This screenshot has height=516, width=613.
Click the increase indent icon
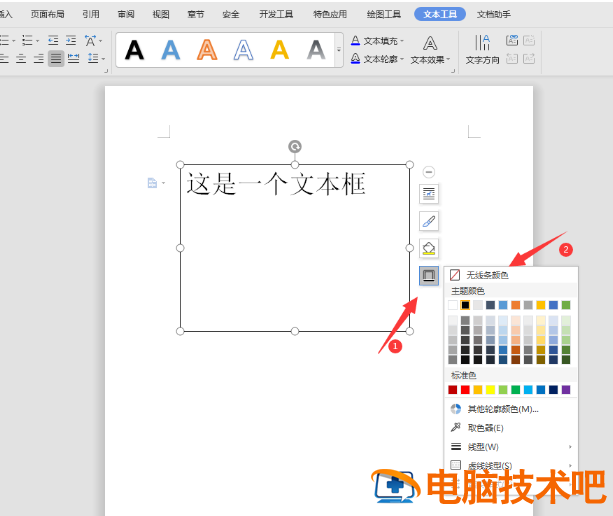pos(71,40)
